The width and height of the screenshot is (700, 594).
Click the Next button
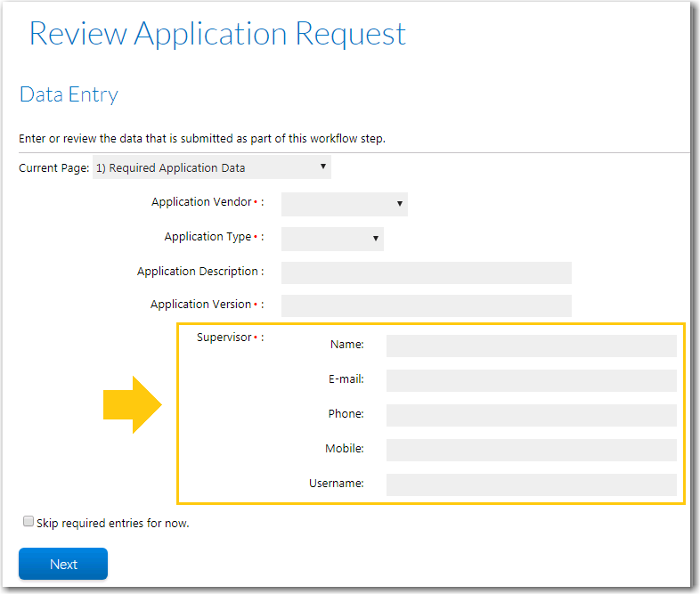click(x=63, y=564)
